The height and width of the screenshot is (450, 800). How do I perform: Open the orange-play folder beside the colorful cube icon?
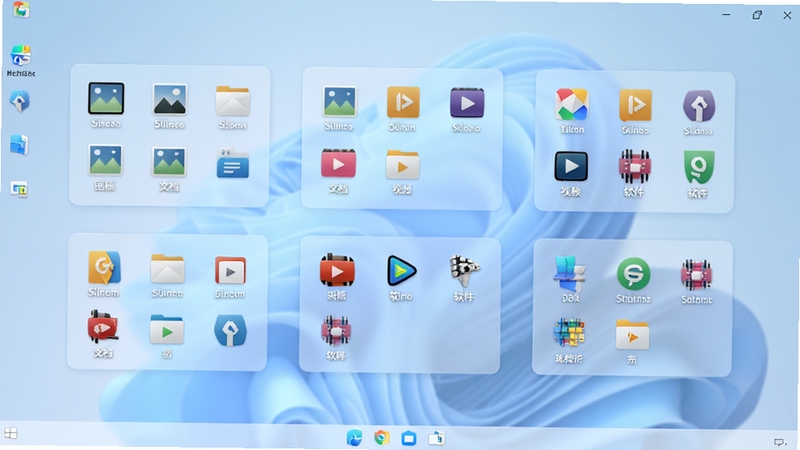point(632,335)
